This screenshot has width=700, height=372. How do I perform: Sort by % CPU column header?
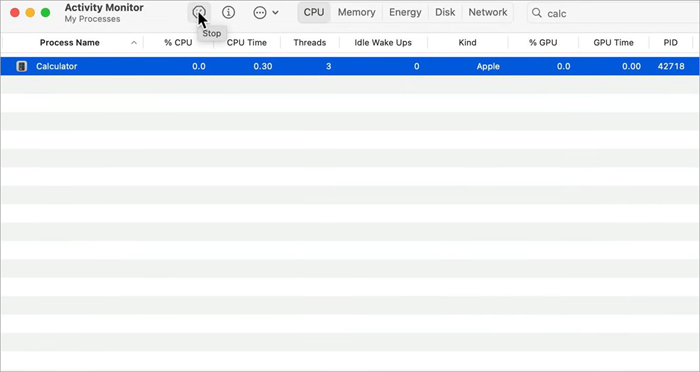178,43
